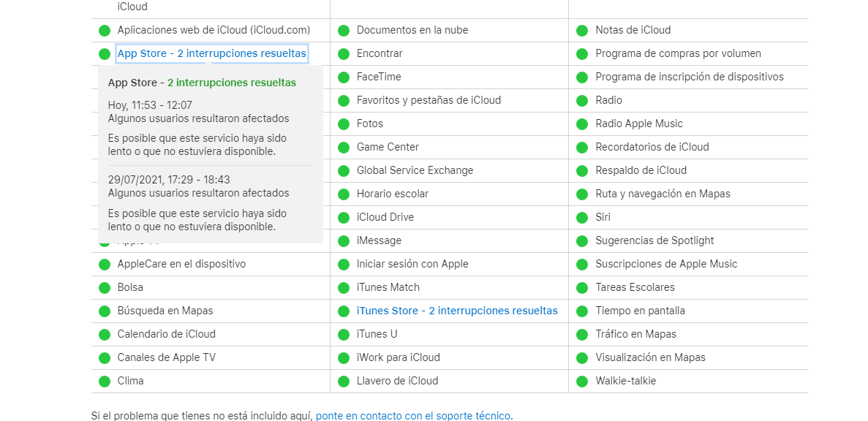Select the Notas de iCloud text
Image resolution: width=868 pixels, height=421 pixels.
pos(633,30)
